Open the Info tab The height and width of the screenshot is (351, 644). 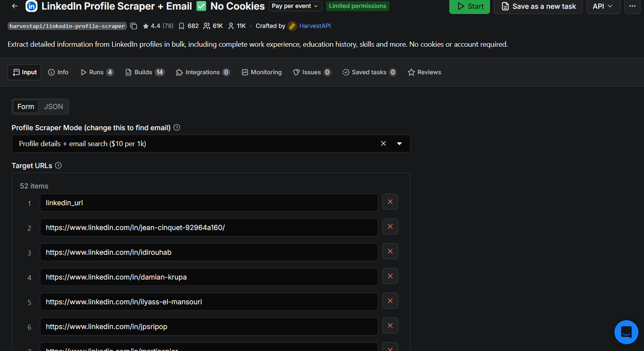pos(58,72)
